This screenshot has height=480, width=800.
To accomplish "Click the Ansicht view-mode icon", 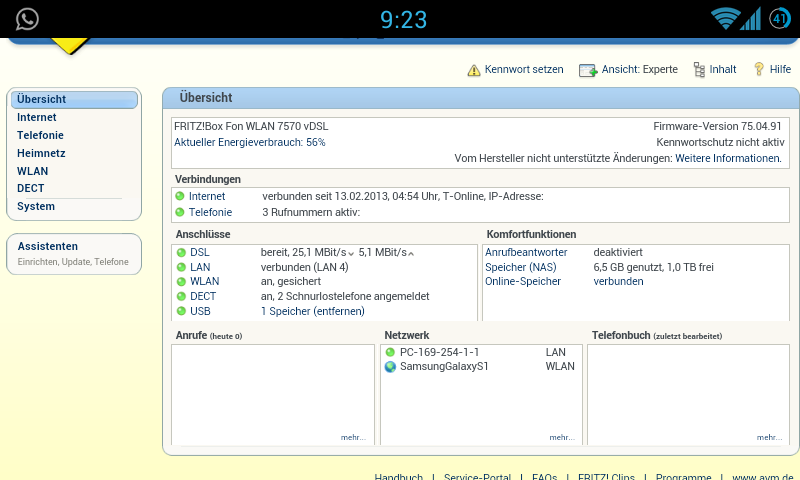I will (588, 70).
